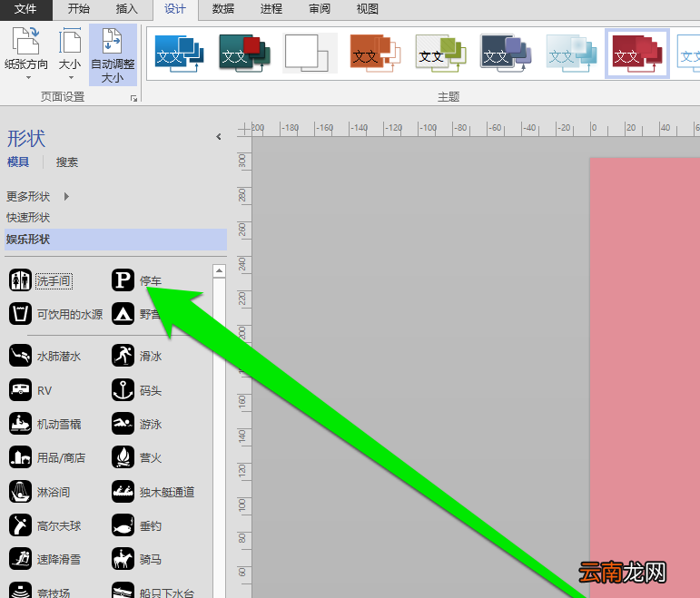700x598 pixels.
Task: Open the page 大小 dropdown
Action: [x=70, y=54]
